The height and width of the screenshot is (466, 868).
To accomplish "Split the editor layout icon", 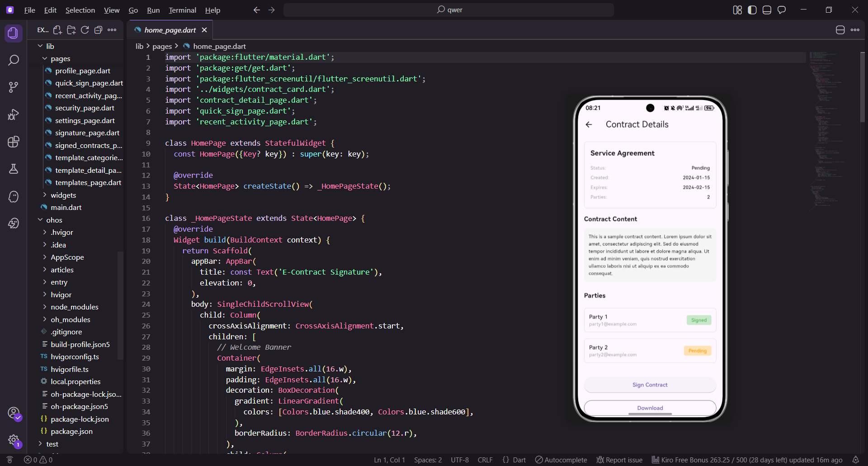I will [840, 30].
